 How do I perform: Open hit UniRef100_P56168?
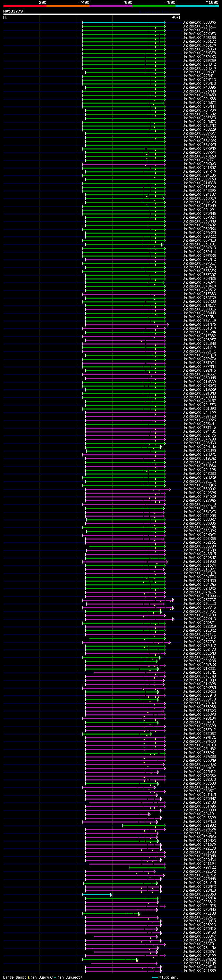click(199, 38)
